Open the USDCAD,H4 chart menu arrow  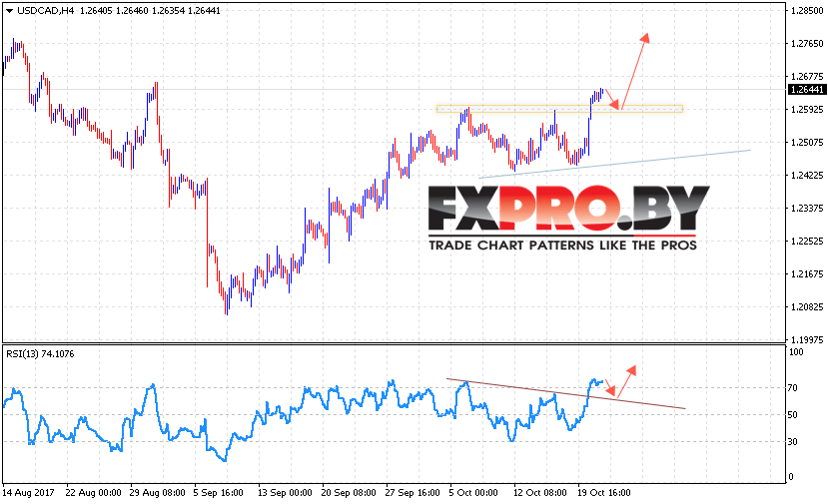[x=9, y=11]
